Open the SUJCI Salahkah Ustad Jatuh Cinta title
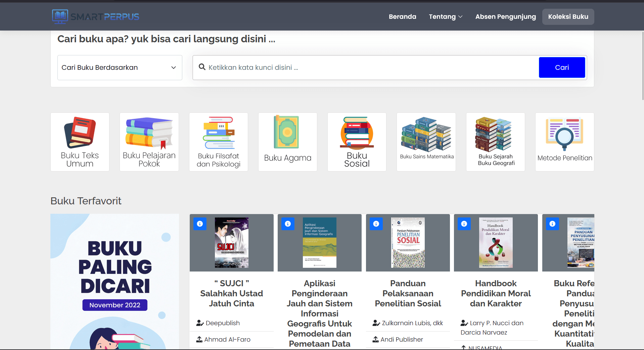Screen dimensions: 644x350 [x=232, y=293]
